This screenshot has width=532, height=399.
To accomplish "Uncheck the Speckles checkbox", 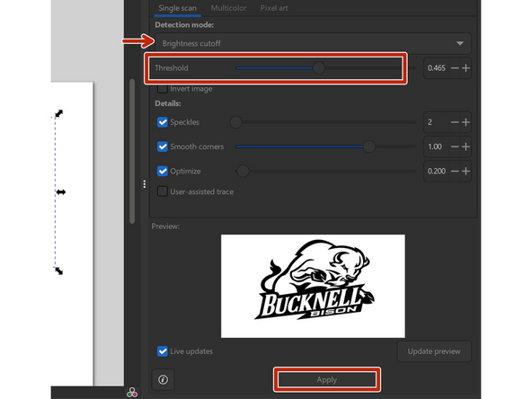I will click(x=163, y=122).
